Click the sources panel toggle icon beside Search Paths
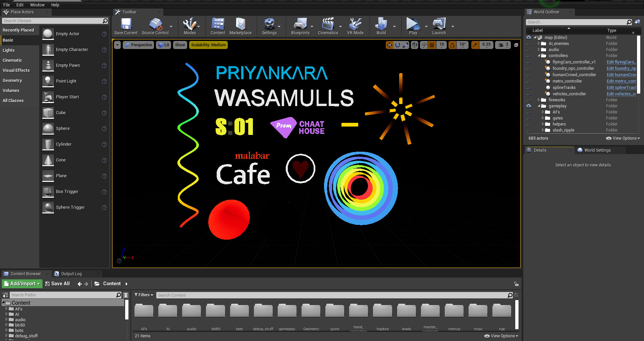 coord(5,295)
